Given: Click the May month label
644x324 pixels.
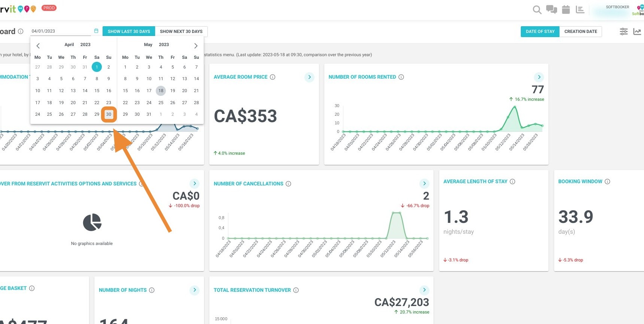Looking at the screenshot, I should pyautogui.click(x=148, y=45).
